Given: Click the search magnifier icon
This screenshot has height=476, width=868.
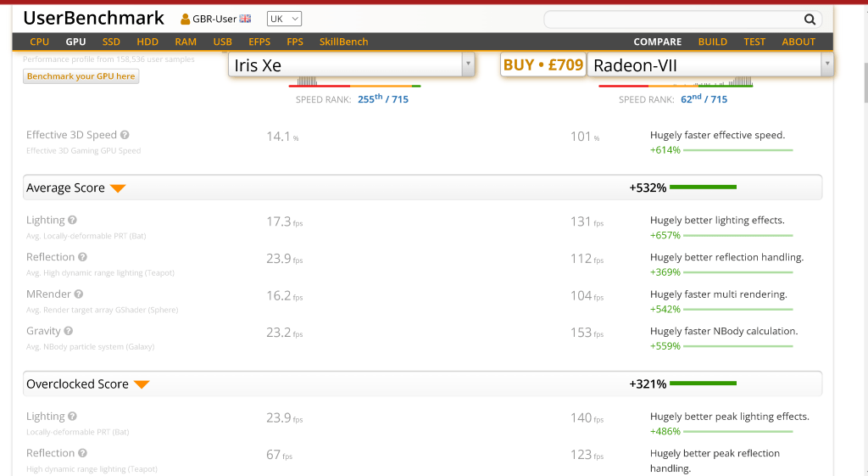Looking at the screenshot, I should click(x=810, y=20).
